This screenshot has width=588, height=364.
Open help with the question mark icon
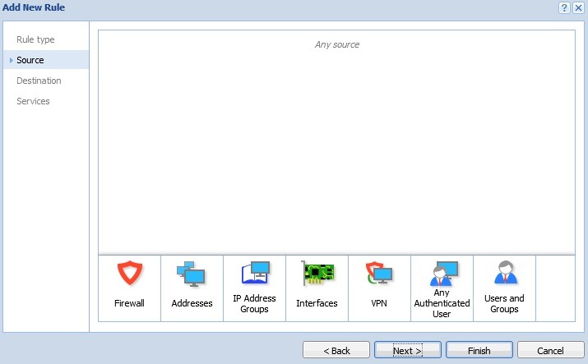pyautogui.click(x=564, y=7)
